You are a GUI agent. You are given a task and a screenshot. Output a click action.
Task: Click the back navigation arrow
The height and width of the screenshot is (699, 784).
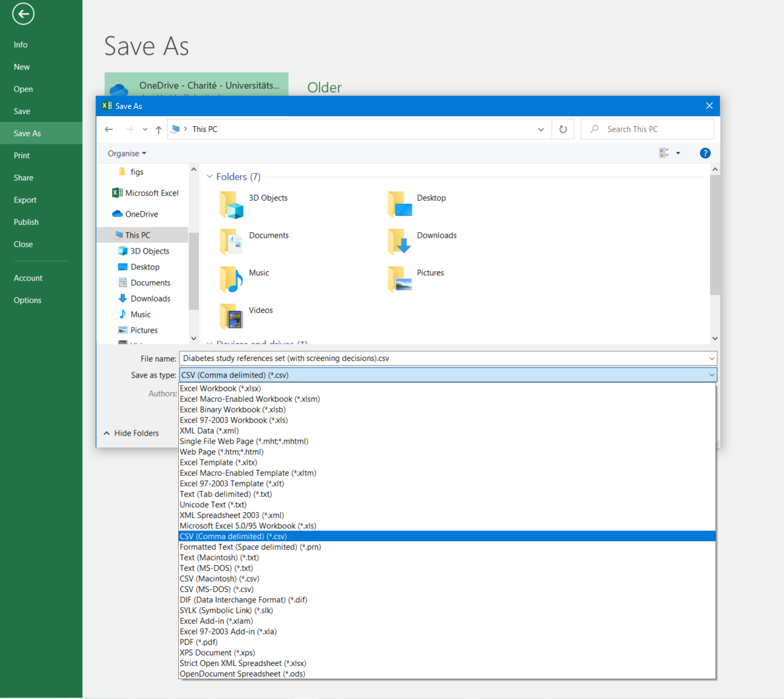(x=109, y=129)
